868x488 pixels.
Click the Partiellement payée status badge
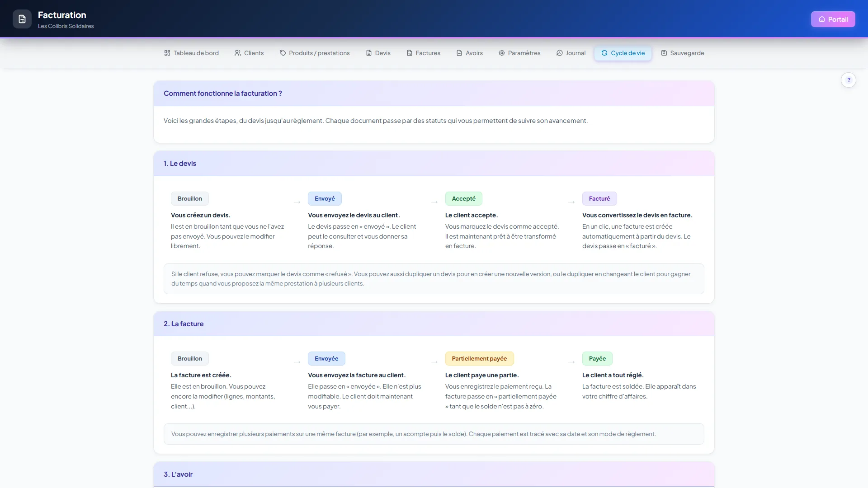click(479, 358)
